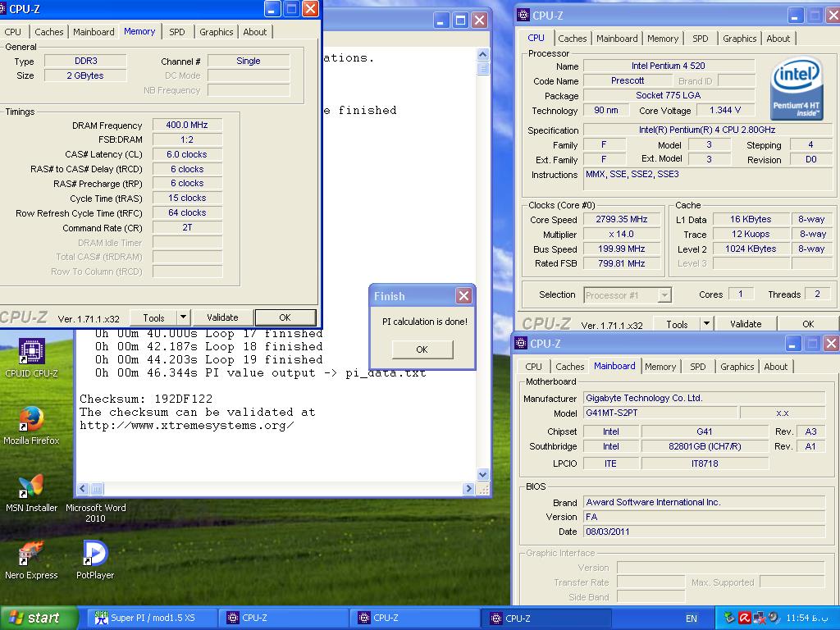Viewport: 840px width, 630px height.
Task: Open Memory tab in Mainboard CPU-Z window
Action: pos(660,367)
